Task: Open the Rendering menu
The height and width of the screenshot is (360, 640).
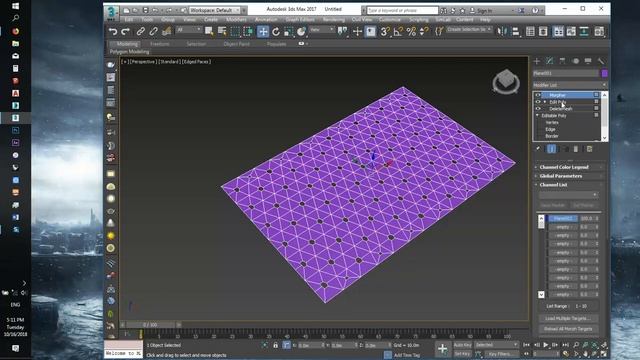Action: point(333,20)
